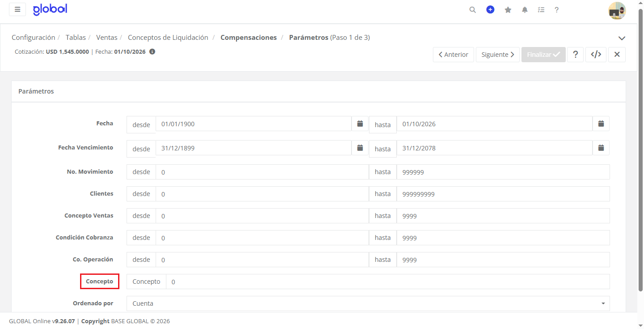Click the Clientes hasta field
Screen dimensions: 644x329
pyautogui.click(x=503, y=194)
